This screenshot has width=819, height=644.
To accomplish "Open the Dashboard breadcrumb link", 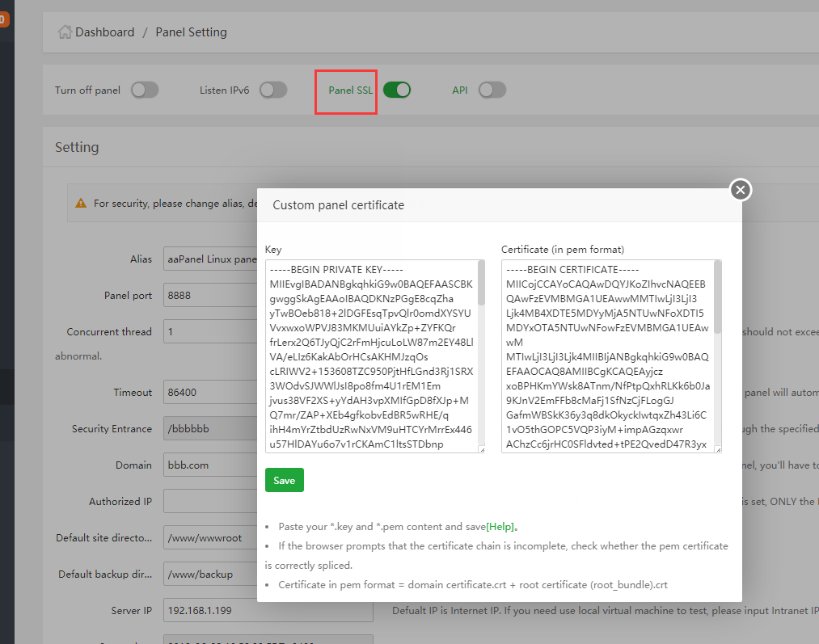I will [x=104, y=32].
